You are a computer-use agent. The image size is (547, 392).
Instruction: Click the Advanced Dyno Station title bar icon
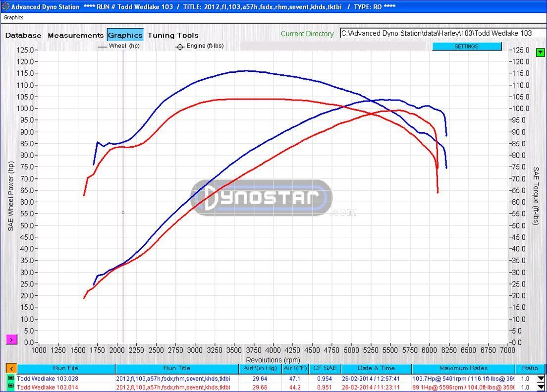point(5,6)
